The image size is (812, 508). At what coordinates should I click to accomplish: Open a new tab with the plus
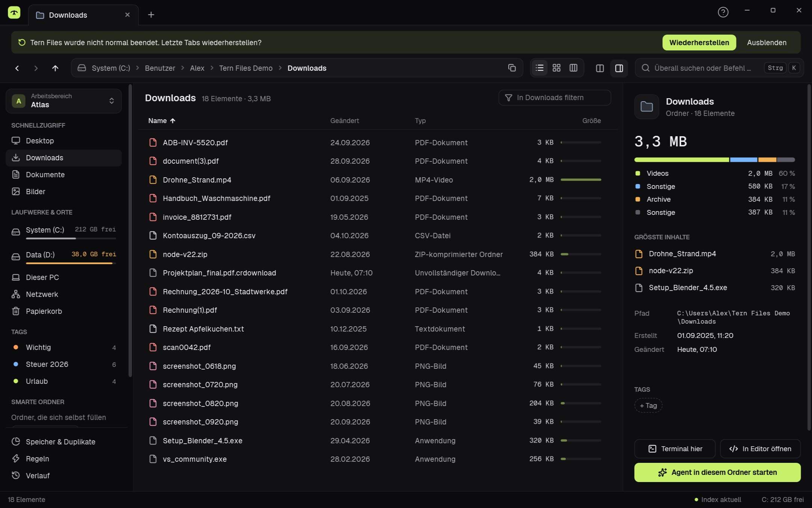(x=151, y=15)
